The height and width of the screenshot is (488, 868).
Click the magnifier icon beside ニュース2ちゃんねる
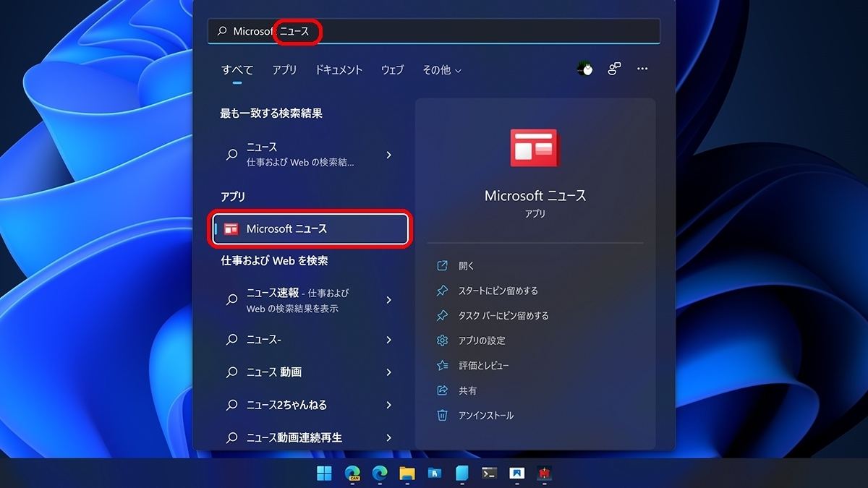point(231,405)
